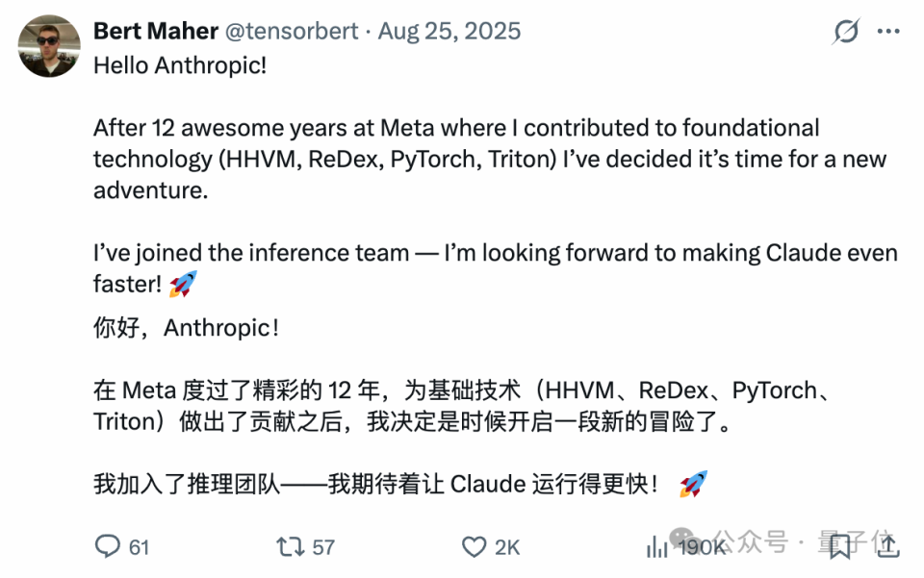Image resolution: width=924 pixels, height=578 pixels.
Task: Open the @tensorbert handle link
Action: [291, 30]
